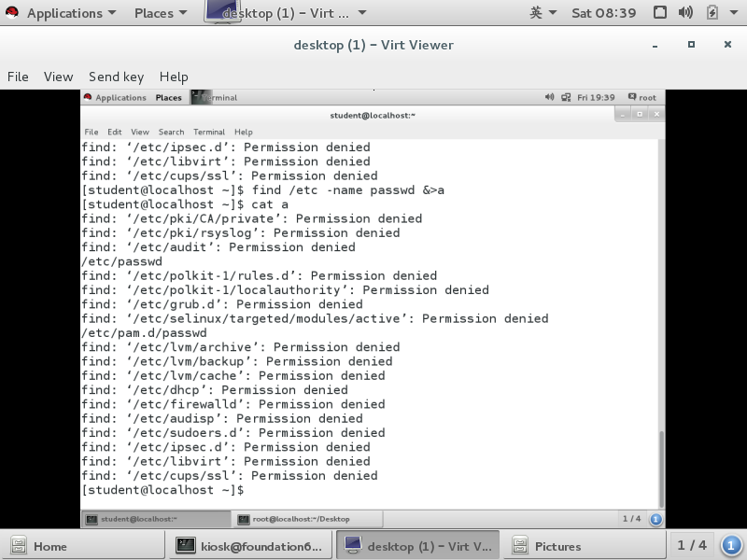The height and width of the screenshot is (560, 747).
Task: Open terminal Edit menu
Action: 114,132
